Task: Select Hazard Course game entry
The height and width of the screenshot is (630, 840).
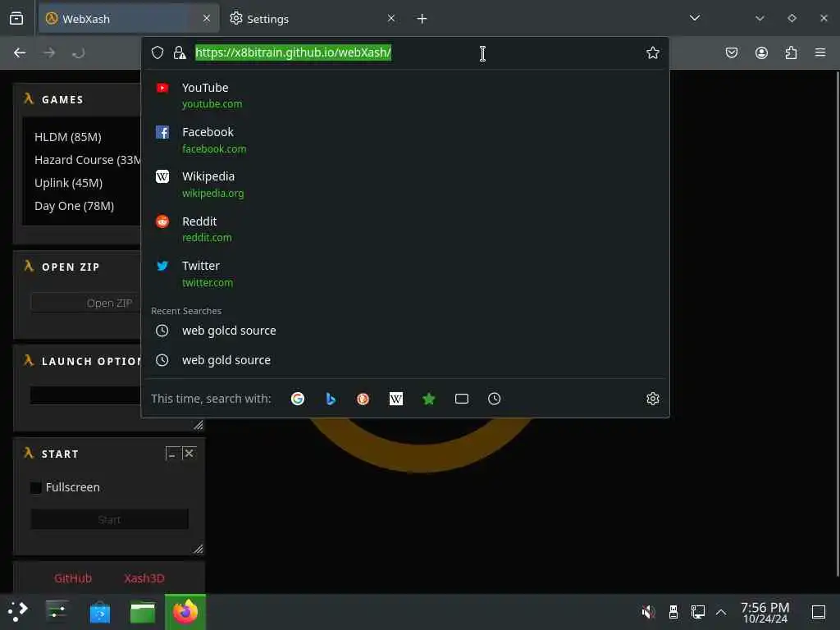Action: click(x=87, y=160)
